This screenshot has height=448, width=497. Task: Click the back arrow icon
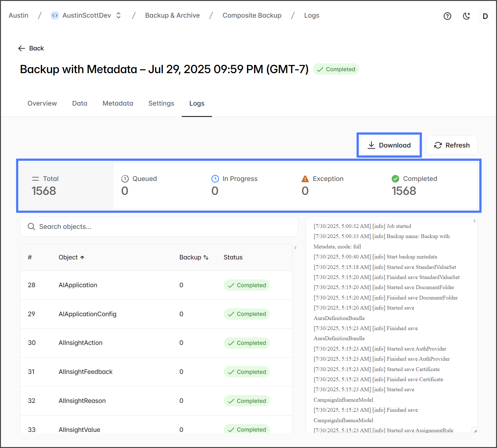[21, 48]
